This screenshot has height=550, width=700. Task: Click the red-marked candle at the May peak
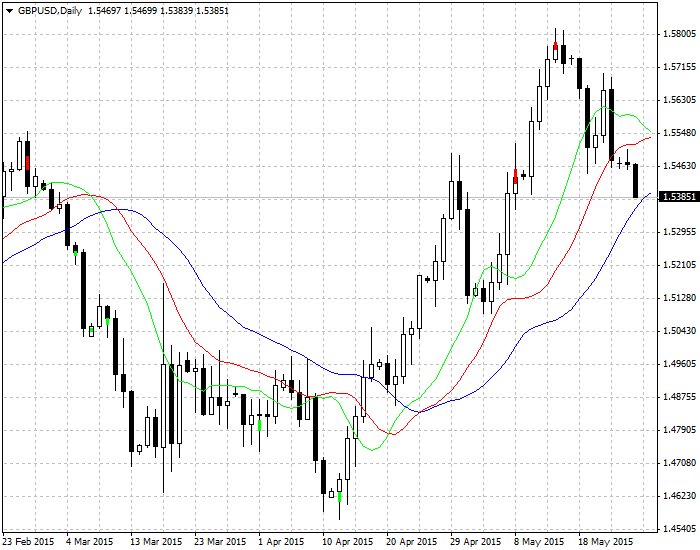coord(555,47)
